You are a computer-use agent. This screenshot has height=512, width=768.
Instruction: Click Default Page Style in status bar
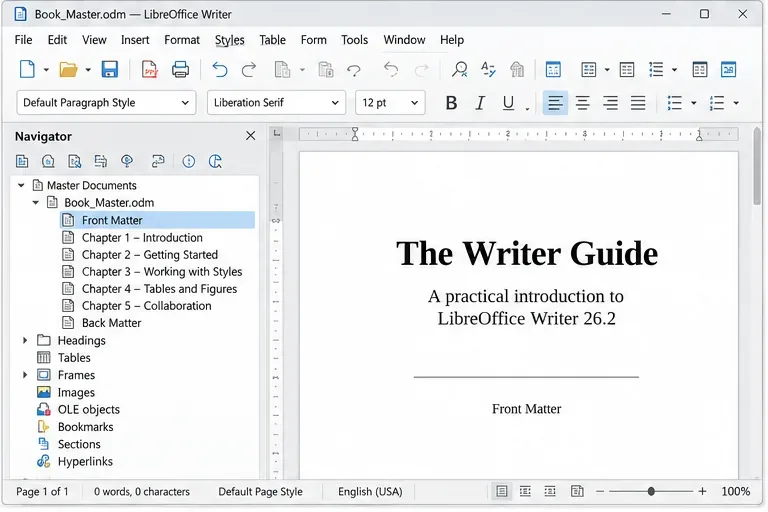coord(260,491)
